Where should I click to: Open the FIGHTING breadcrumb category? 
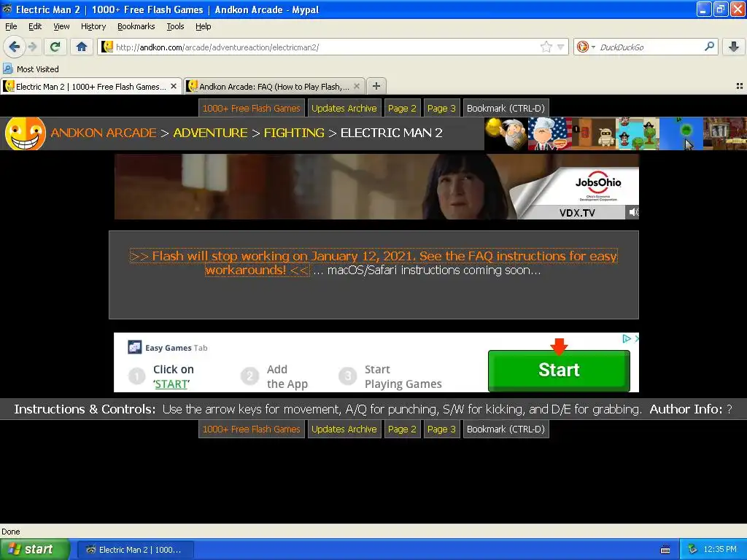point(294,133)
